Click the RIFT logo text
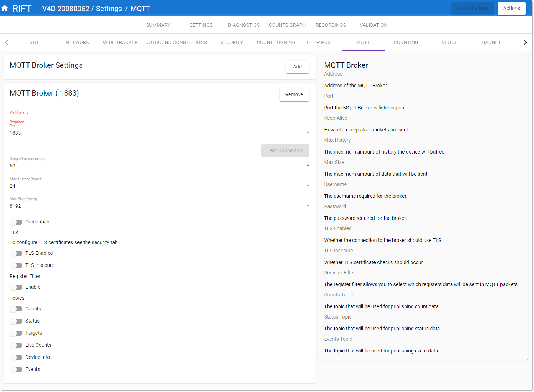534x392 pixels. click(22, 9)
